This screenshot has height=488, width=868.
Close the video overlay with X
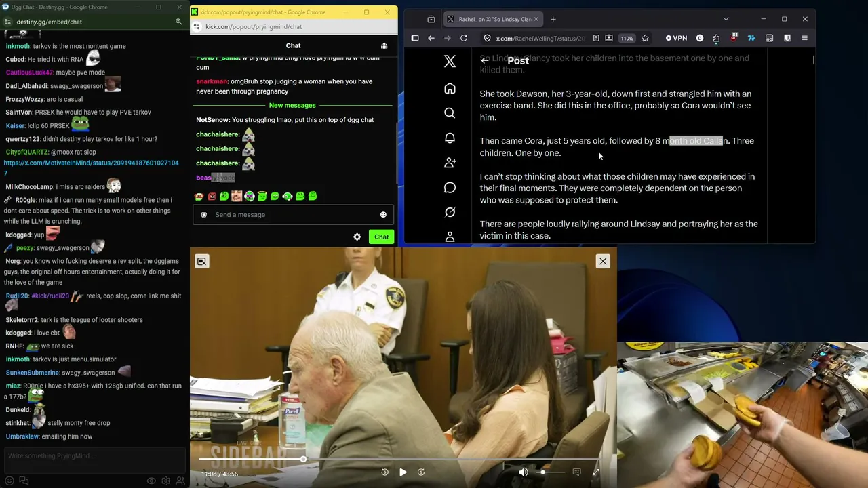click(603, 261)
